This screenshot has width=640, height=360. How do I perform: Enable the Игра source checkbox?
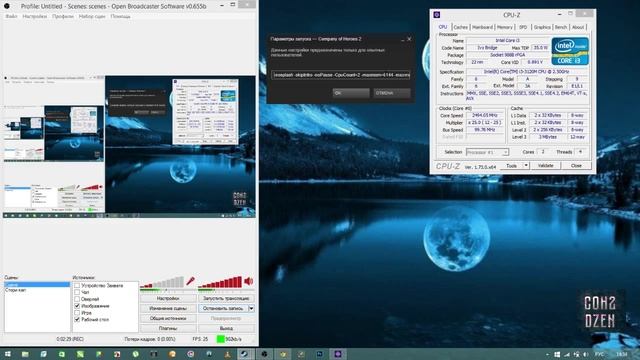pyautogui.click(x=77, y=313)
